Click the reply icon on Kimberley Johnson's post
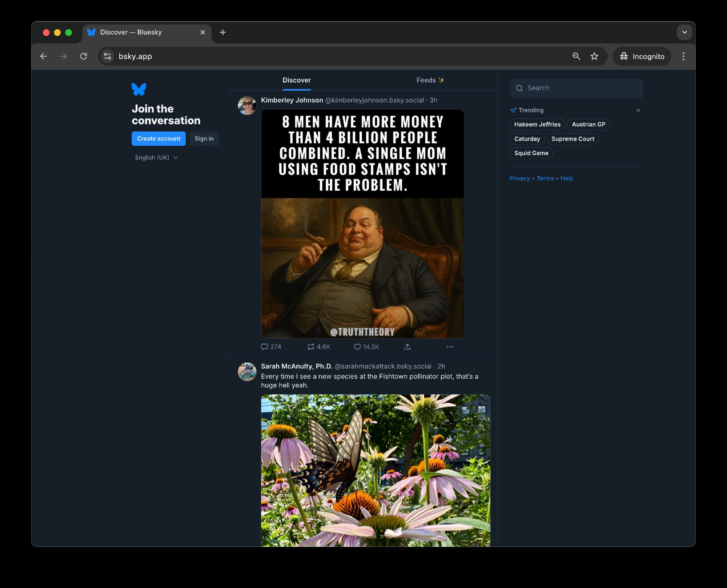727x588 pixels. pos(265,347)
